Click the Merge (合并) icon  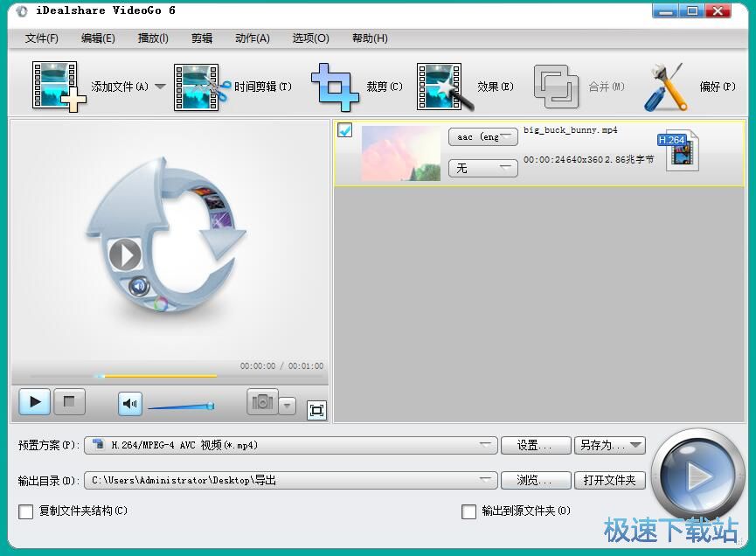(x=556, y=87)
